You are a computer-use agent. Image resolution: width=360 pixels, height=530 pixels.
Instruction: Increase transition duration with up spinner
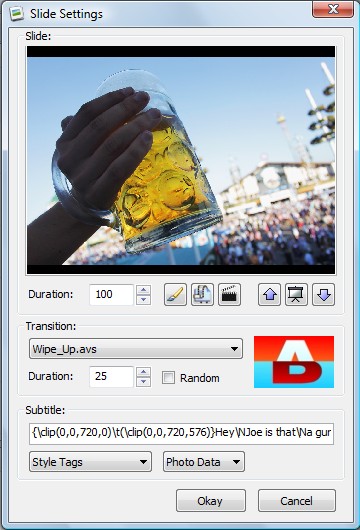[144, 372]
